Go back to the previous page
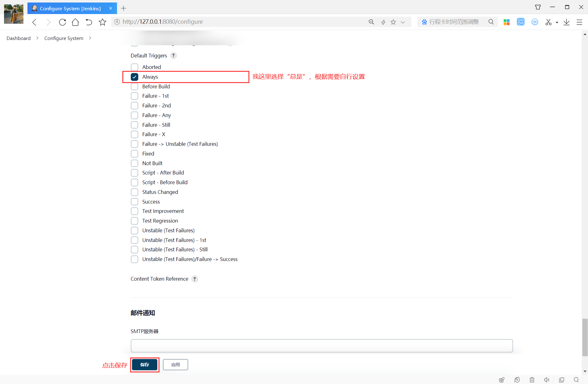 [34, 22]
